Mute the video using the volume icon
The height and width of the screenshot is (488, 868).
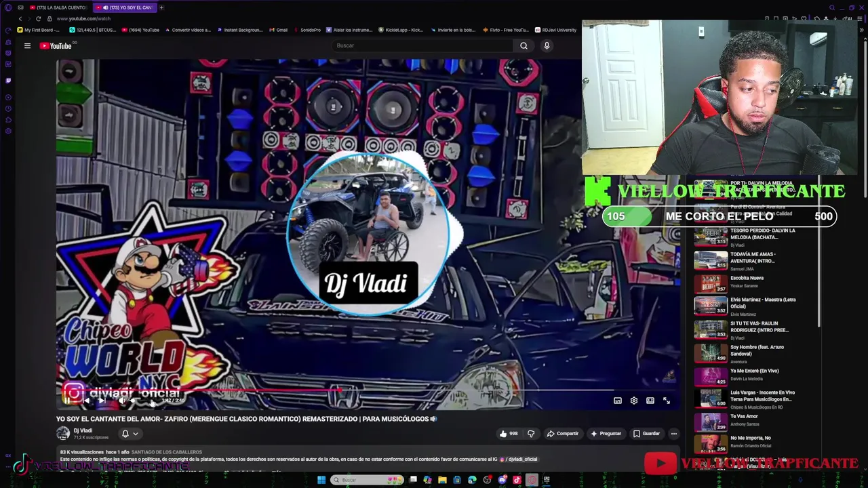click(122, 401)
